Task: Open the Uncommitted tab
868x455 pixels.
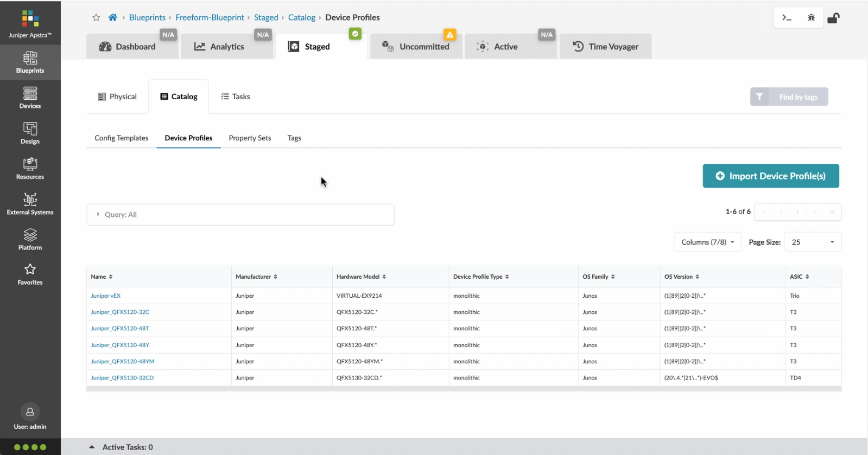Action: coord(416,47)
